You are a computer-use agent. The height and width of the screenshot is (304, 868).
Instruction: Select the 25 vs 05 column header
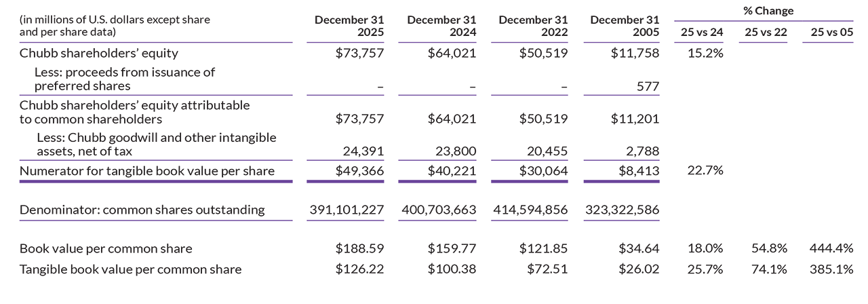831,32
